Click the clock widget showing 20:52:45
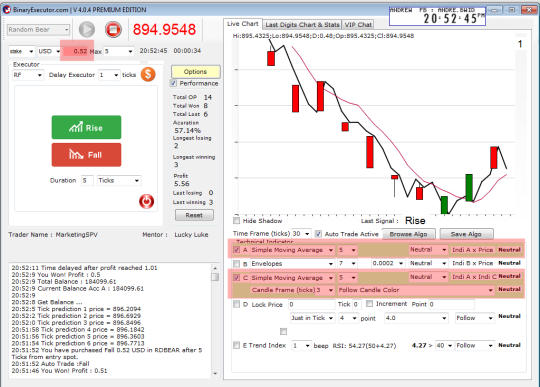 tap(437, 16)
